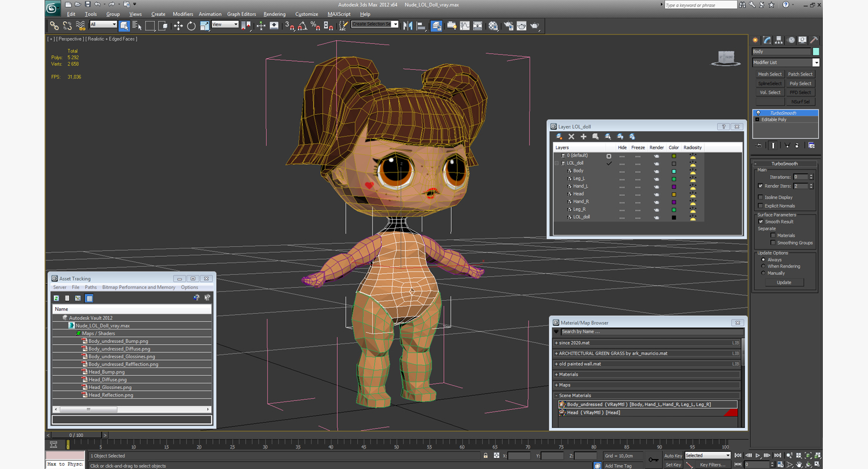Toggle TurboSmooth modifier lightbulb on/off
The image size is (868, 469).
pos(758,113)
